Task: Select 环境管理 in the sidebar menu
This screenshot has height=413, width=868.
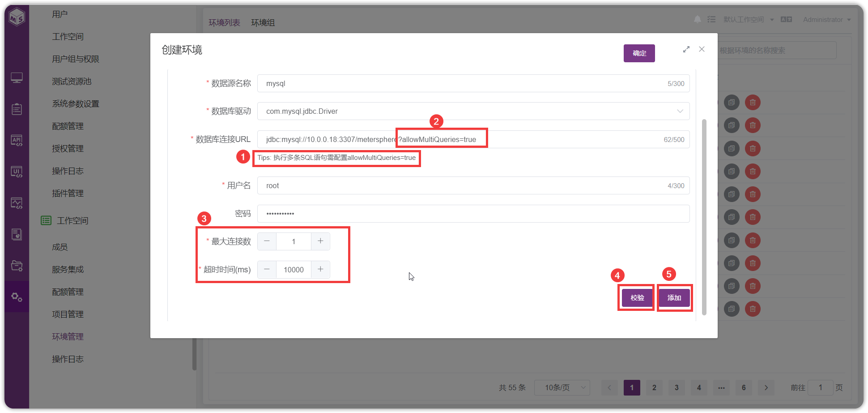Action: [68, 336]
